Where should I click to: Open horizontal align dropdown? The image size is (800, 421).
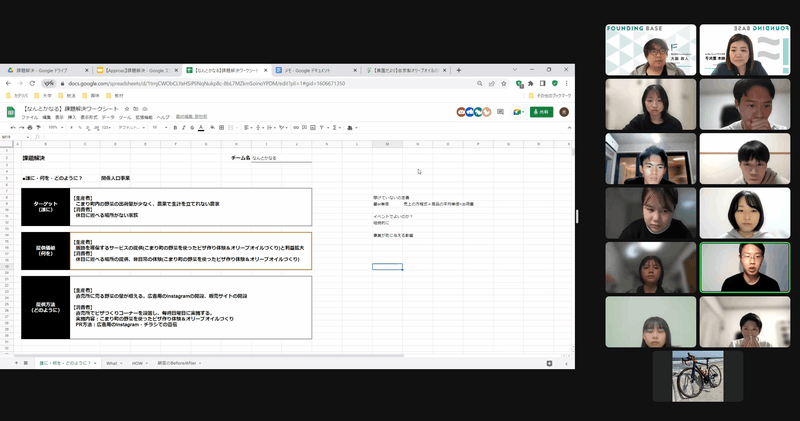click(x=247, y=128)
